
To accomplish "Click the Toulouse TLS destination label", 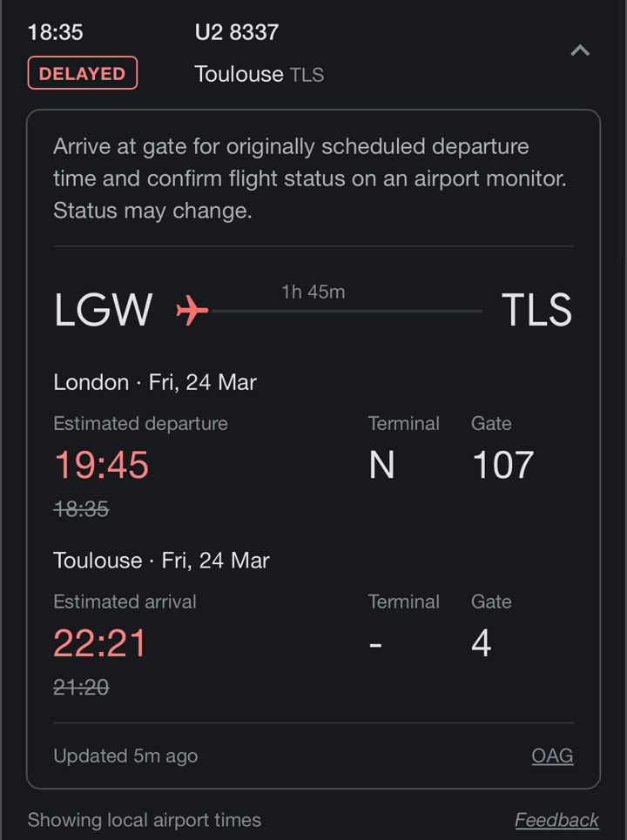I will point(259,74).
